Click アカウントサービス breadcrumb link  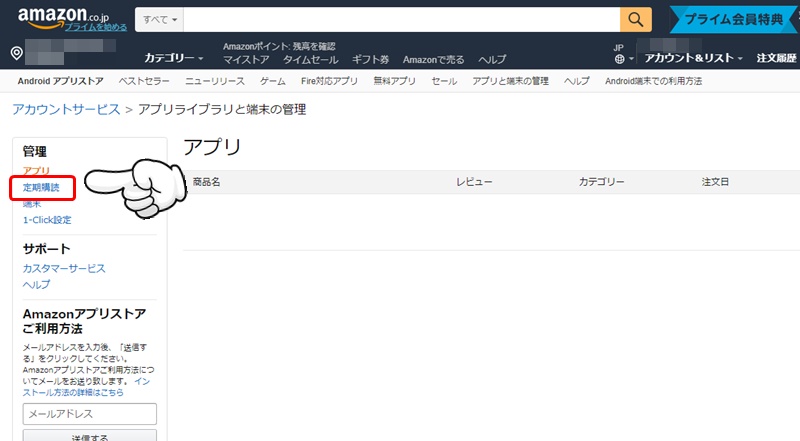click(x=66, y=109)
